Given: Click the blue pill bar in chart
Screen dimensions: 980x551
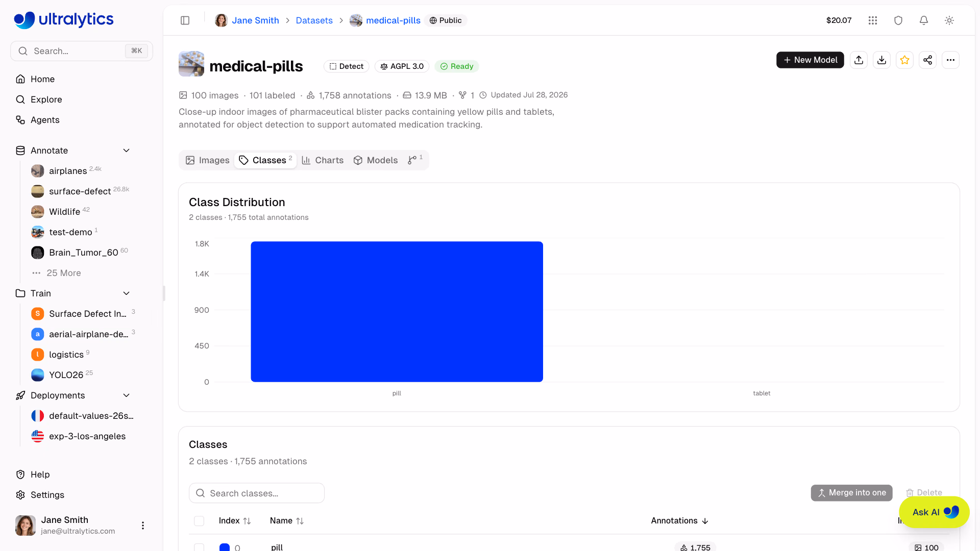Looking at the screenshot, I should tap(397, 312).
